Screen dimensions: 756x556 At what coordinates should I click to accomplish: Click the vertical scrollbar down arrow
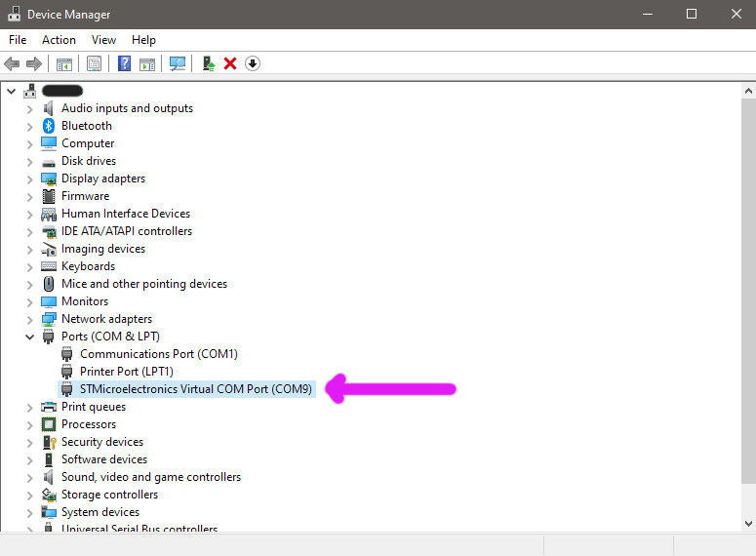(x=746, y=524)
